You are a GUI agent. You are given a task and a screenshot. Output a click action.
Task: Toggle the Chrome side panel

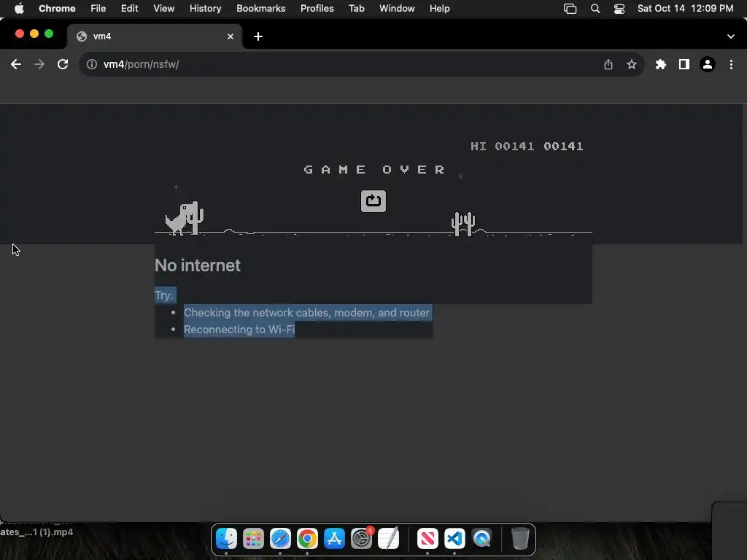pyautogui.click(x=684, y=64)
